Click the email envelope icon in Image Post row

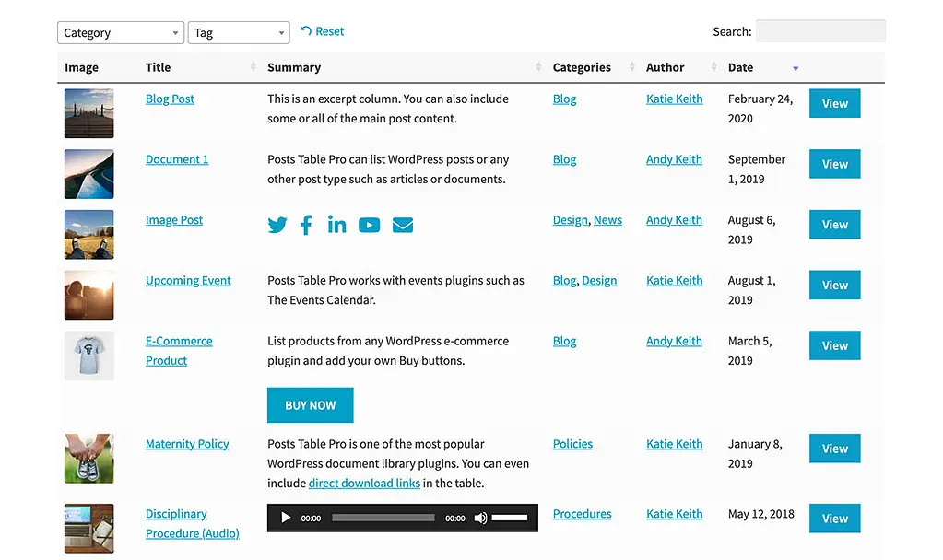[x=403, y=225]
